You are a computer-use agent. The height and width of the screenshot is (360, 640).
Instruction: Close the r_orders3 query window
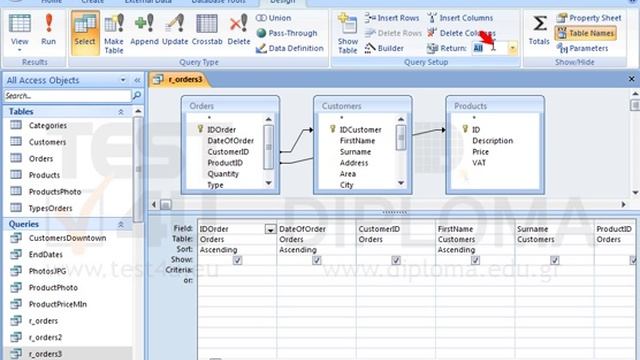(x=631, y=79)
